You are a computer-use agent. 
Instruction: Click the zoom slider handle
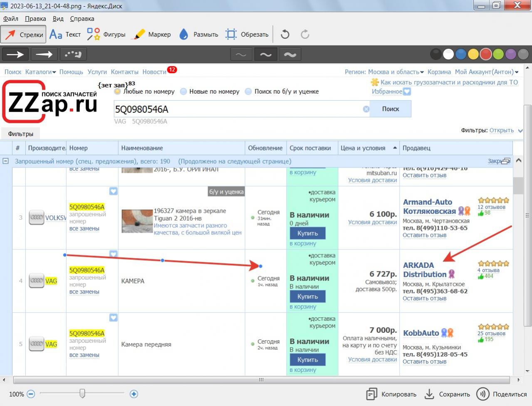[82, 393]
